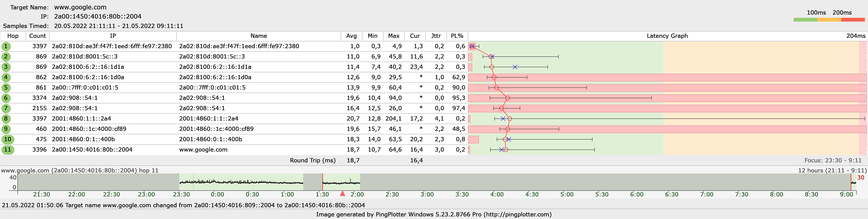Select the hop 8 number badge
The image size is (868, 219).
click(x=6, y=119)
